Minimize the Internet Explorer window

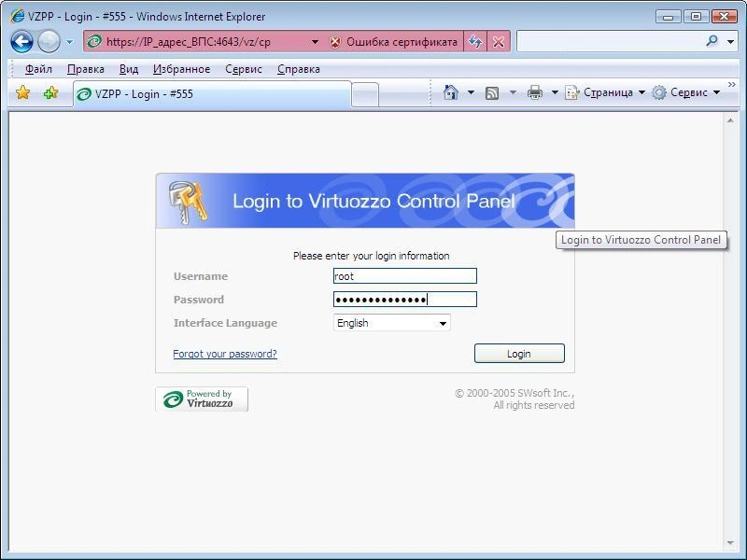(669, 17)
